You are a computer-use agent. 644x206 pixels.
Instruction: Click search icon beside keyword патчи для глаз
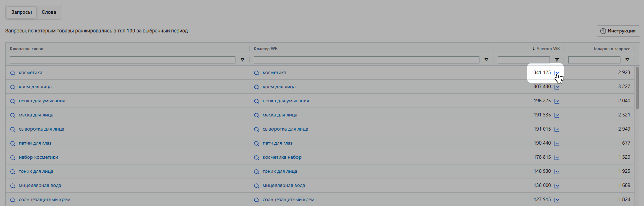click(13, 143)
